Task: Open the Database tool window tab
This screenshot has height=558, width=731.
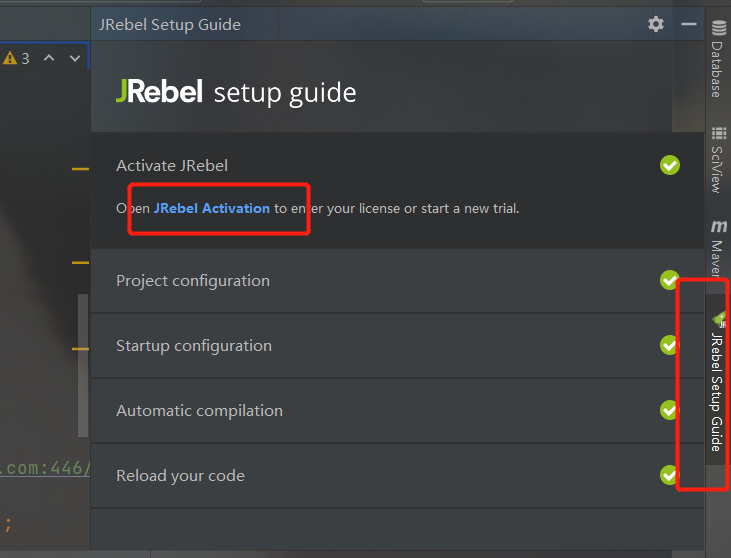Action: (718, 59)
